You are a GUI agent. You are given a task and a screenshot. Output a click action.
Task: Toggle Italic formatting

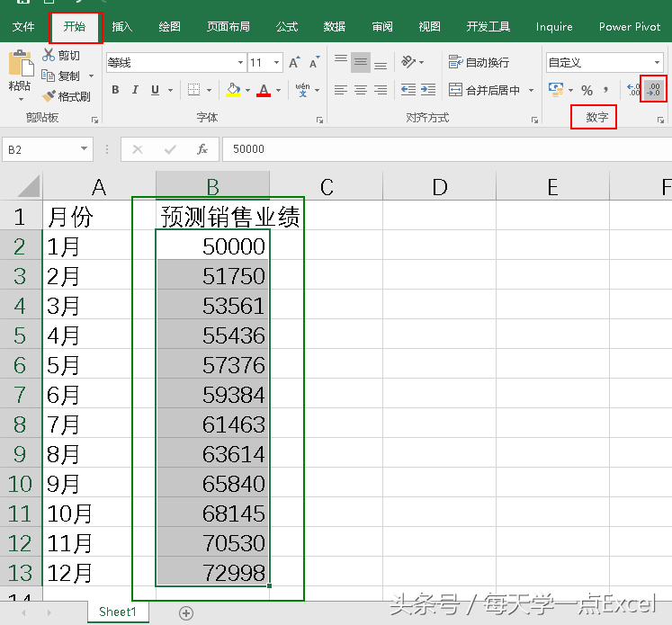(x=135, y=90)
